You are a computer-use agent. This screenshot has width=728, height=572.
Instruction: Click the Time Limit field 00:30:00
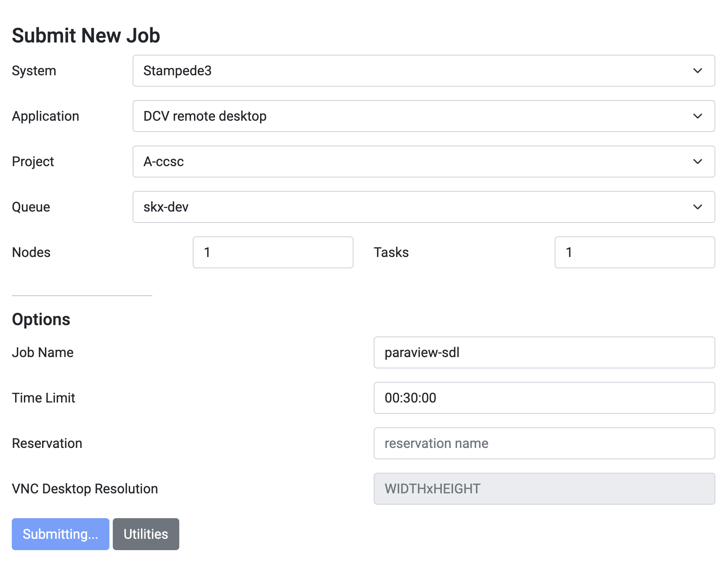[x=545, y=398]
